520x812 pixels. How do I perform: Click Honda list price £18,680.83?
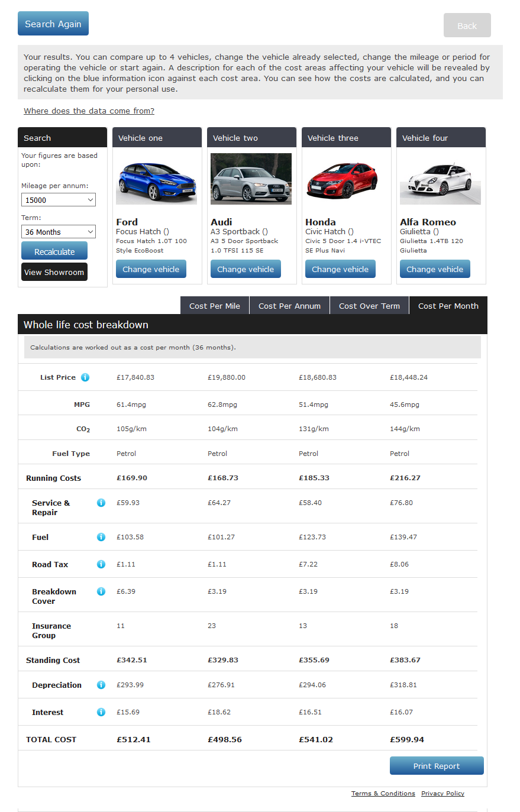[x=318, y=377]
